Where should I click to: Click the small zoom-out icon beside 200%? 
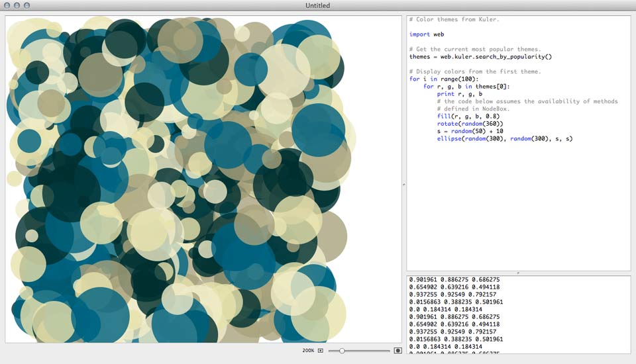(x=321, y=351)
